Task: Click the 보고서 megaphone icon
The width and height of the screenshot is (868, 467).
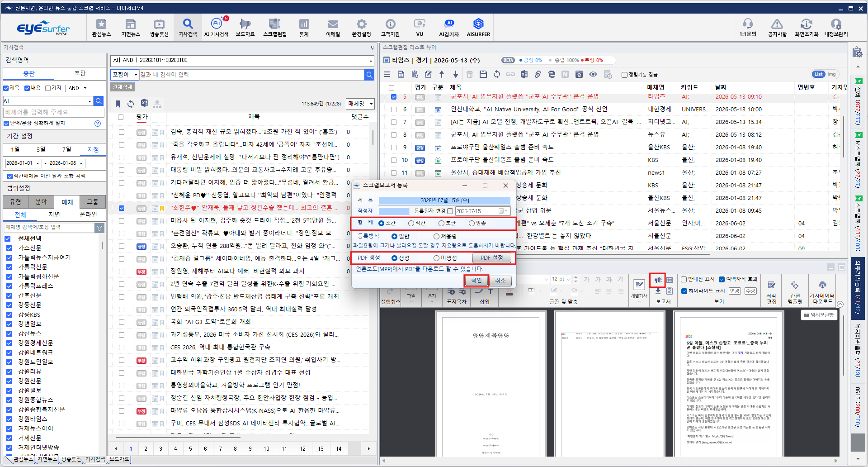Action: click(658, 280)
